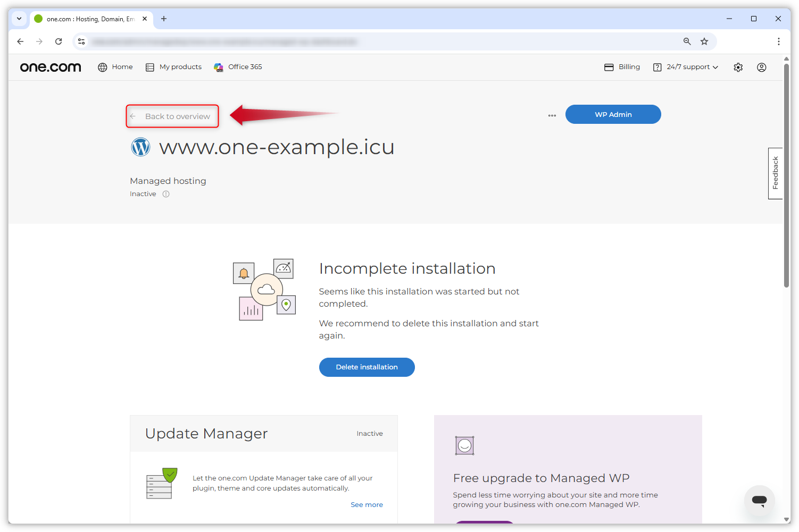Click the Delete installation button
The width and height of the screenshot is (799, 532).
coord(367,367)
